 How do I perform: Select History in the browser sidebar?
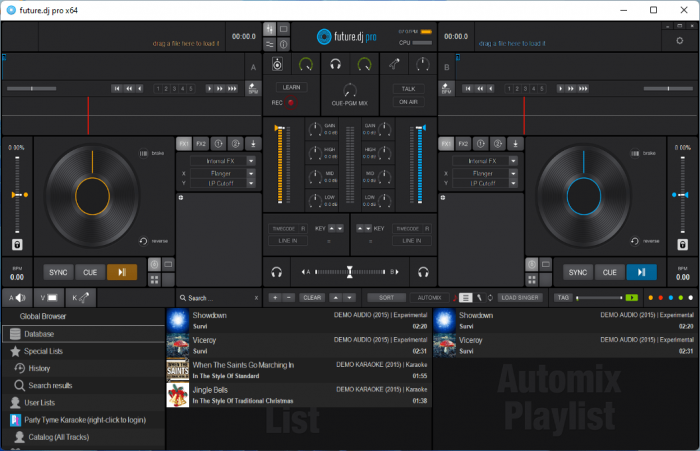39,369
